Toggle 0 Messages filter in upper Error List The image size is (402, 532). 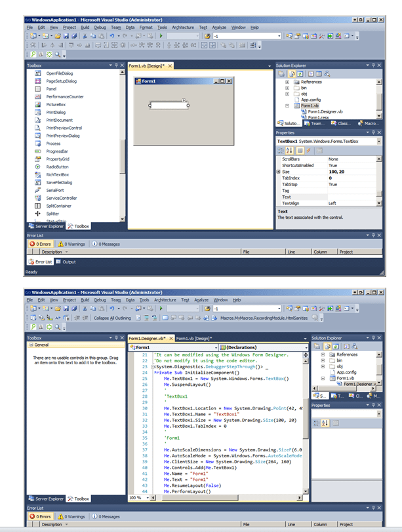(x=106, y=244)
